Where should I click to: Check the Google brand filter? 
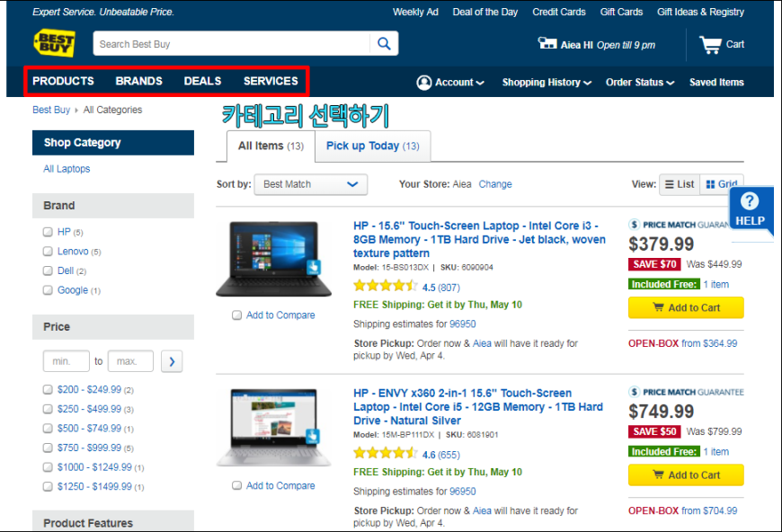point(48,290)
